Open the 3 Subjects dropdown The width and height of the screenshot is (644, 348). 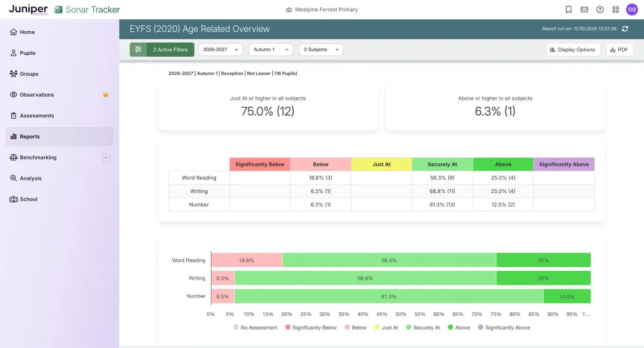[x=321, y=49]
